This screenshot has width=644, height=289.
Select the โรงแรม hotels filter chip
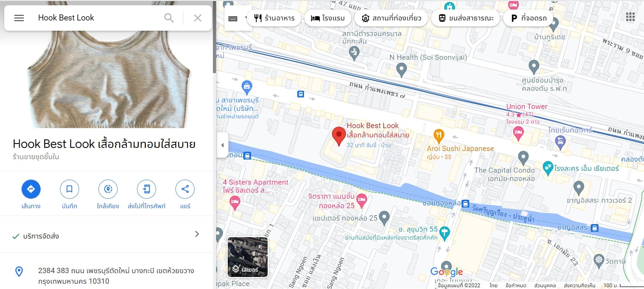click(328, 18)
